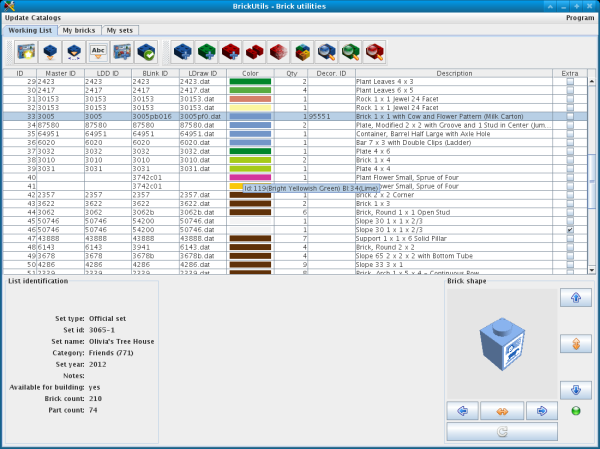Viewport: 600px width, 449px height.
Task: Click the orange vertical flip arrows button
Action: point(576,344)
